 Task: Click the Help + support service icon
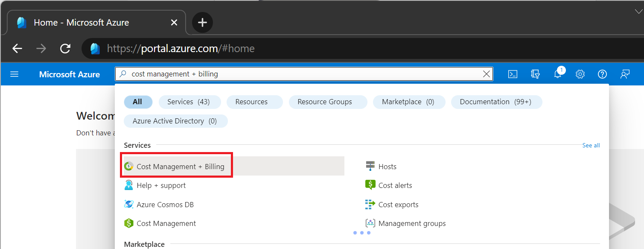[x=128, y=185]
